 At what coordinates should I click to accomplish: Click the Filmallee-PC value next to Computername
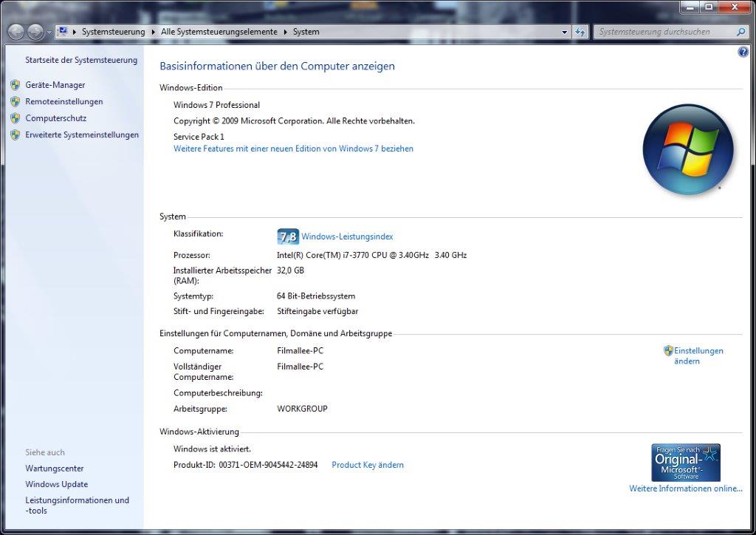300,351
